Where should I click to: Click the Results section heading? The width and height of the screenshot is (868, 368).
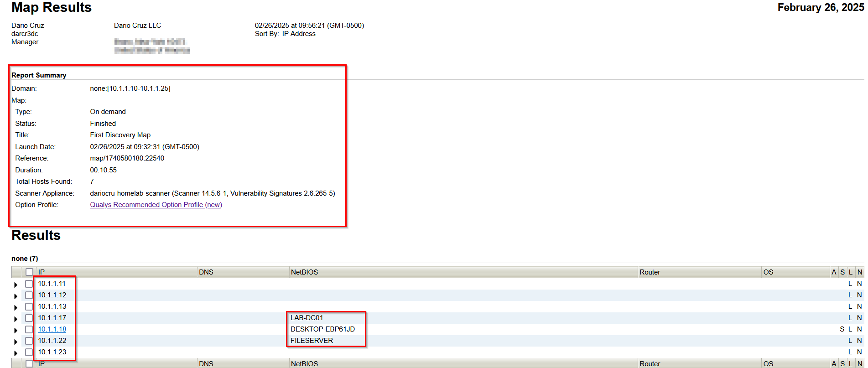coord(36,235)
